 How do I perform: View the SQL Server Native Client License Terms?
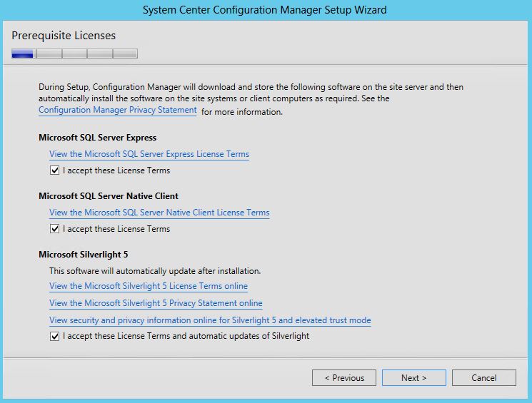tap(159, 213)
